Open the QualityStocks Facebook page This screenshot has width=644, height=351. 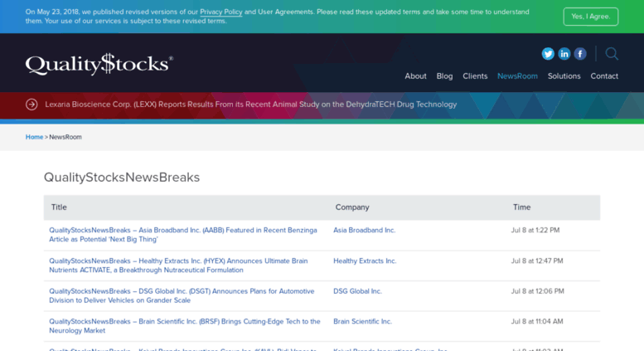580,54
